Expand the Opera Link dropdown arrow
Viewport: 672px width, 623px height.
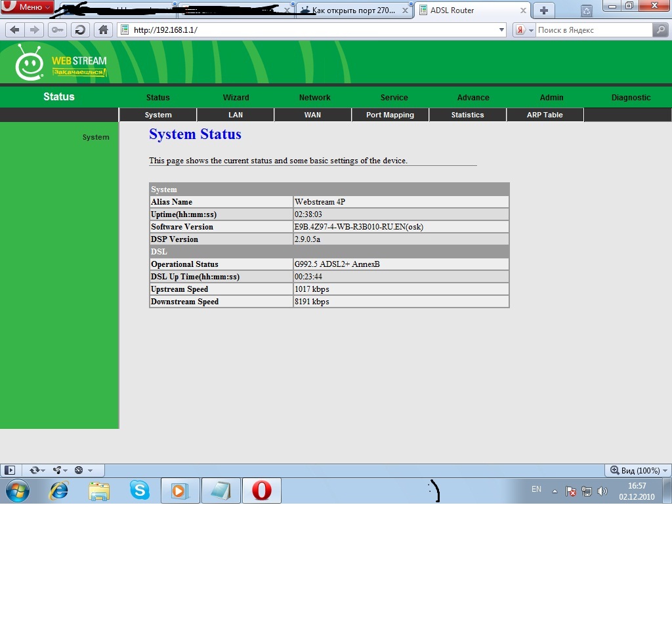coord(43,471)
